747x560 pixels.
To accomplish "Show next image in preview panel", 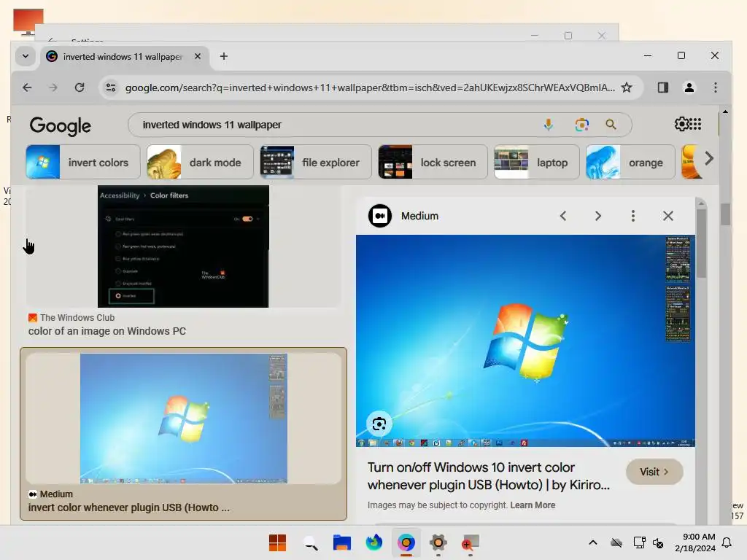I will point(598,216).
